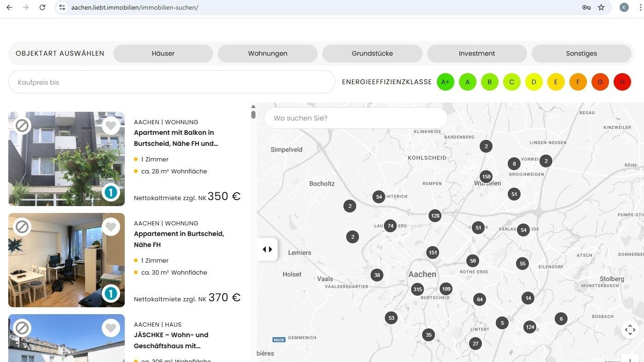Click the browser back arrow
The height and width of the screenshot is (362, 644).
(x=9, y=7)
